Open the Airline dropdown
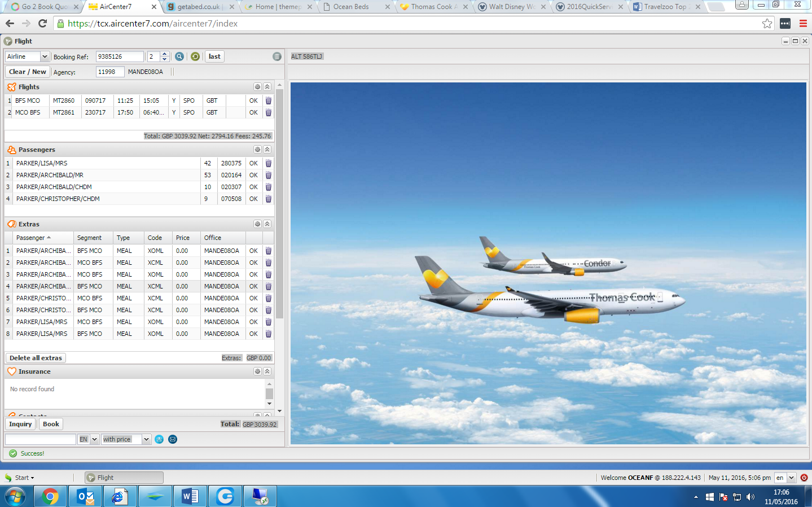 [45, 56]
